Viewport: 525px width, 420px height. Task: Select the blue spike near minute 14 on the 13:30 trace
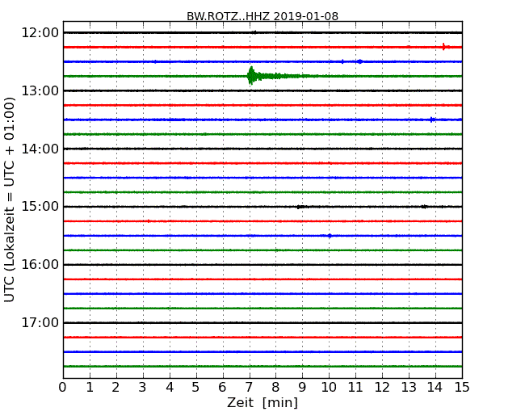[432, 120]
